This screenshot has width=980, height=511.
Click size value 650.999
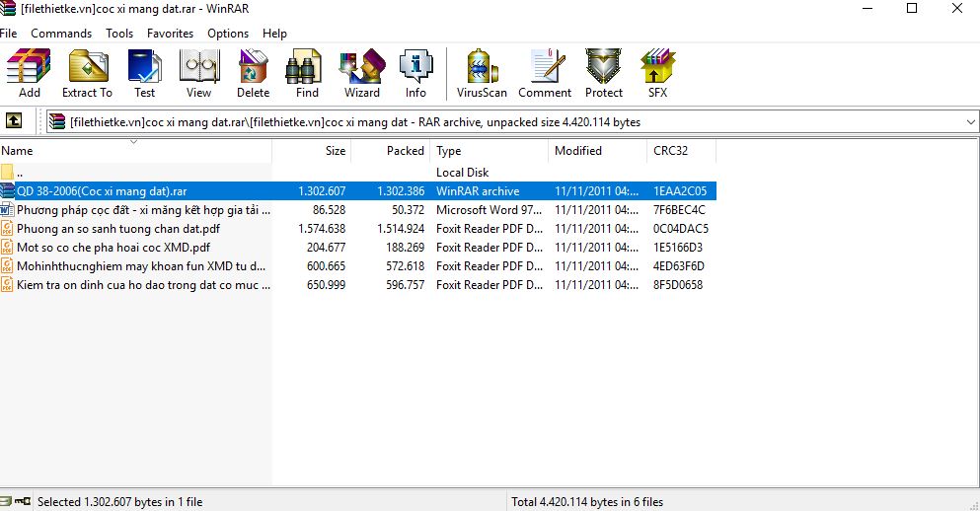pos(327,285)
